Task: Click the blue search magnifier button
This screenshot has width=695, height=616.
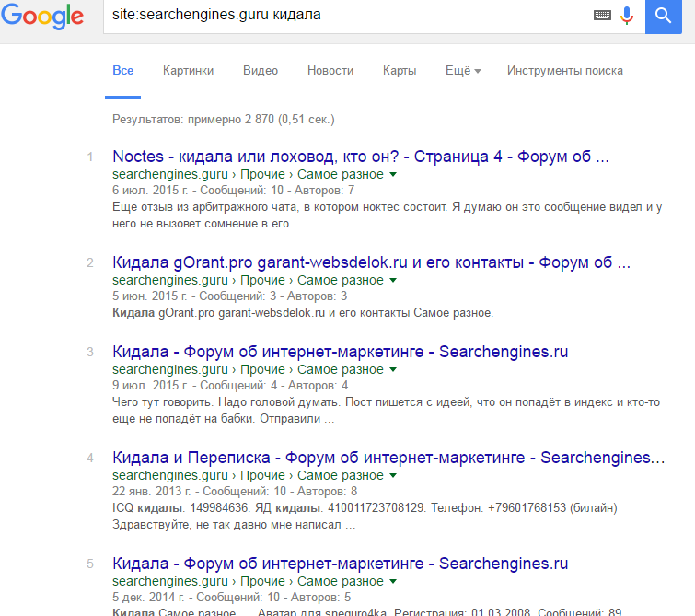Action: click(x=663, y=16)
